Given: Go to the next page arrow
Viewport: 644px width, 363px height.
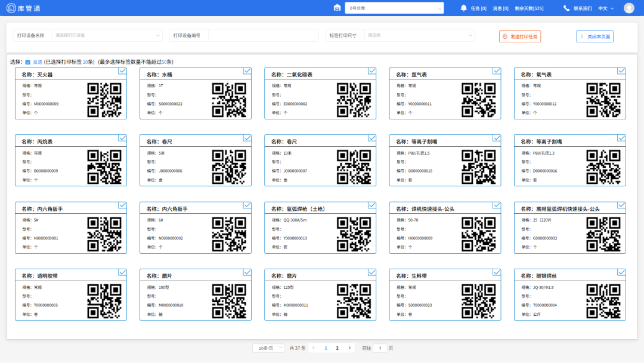Looking at the screenshot, I should pos(349,348).
